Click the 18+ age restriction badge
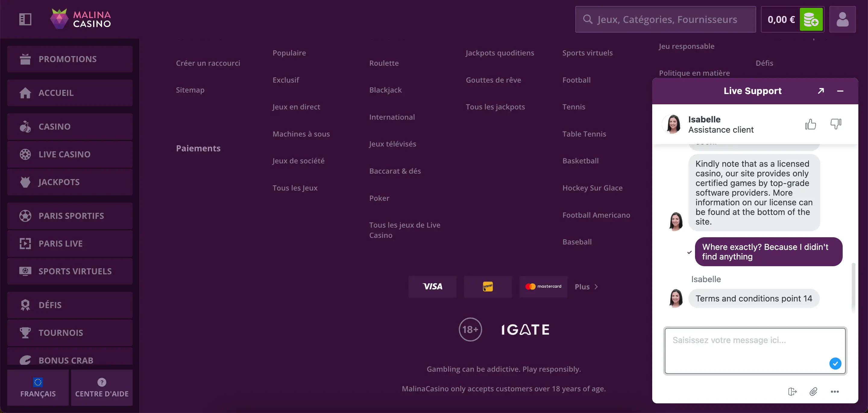Viewport: 868px width, 413px height. pos(470,329)
